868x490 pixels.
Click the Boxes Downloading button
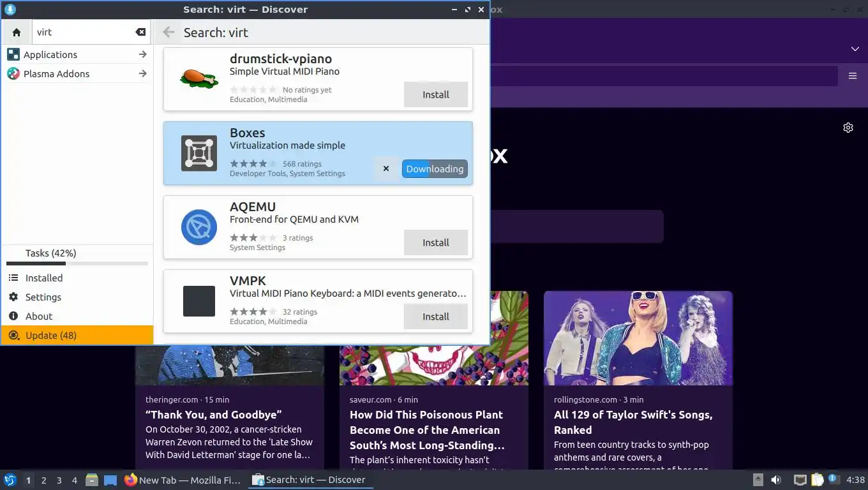(435, 168)
